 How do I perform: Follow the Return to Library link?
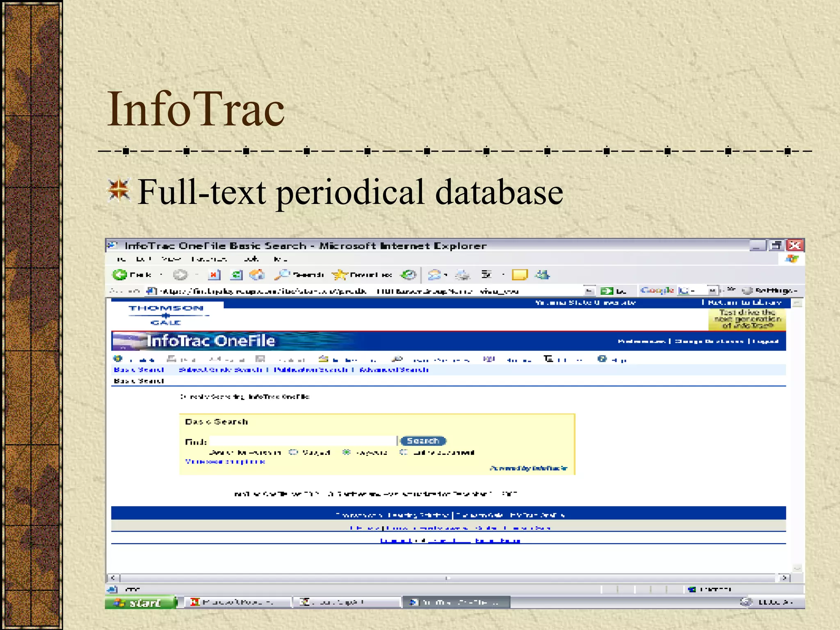tap(745, 302)
